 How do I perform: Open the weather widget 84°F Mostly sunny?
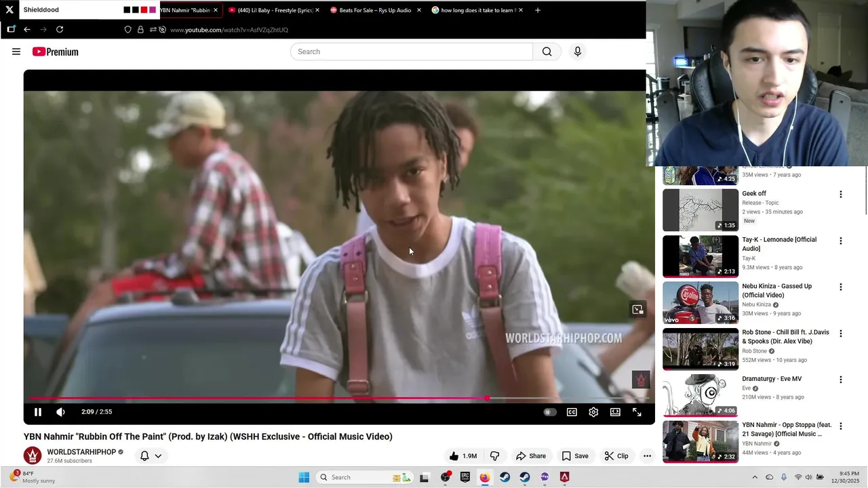click(31, 477)
